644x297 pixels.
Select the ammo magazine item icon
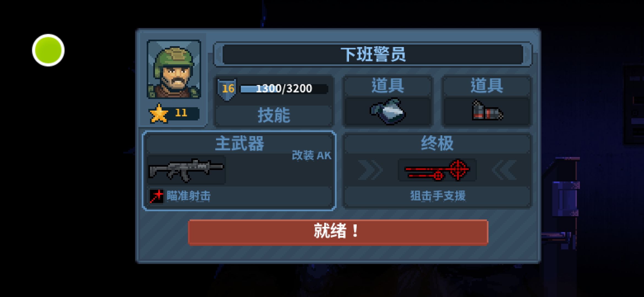(x=487, y=111)
